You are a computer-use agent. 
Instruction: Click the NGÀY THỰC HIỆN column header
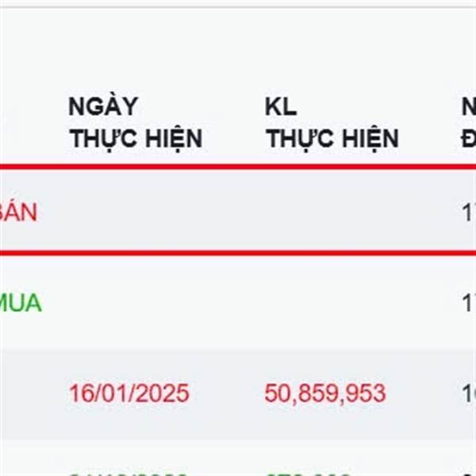[136, 122]
